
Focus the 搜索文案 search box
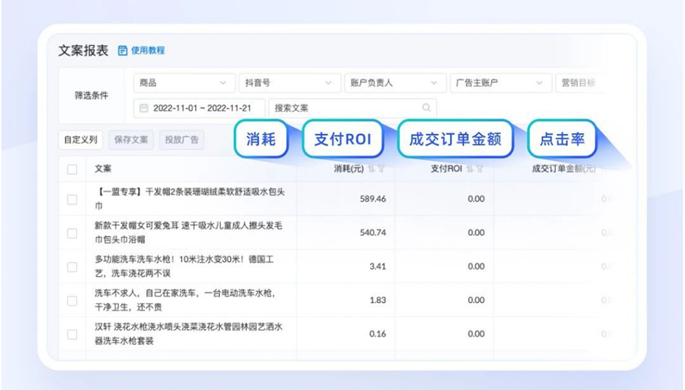(353, 108)
